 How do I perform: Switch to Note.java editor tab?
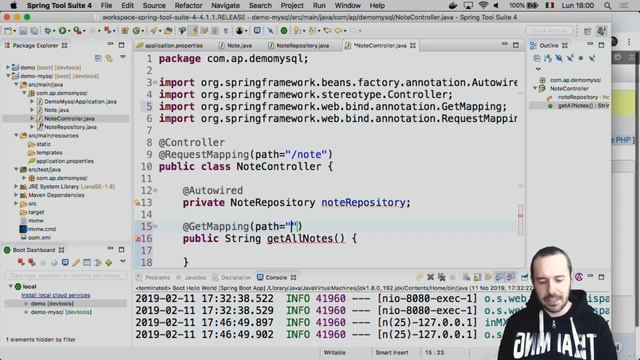236,45
